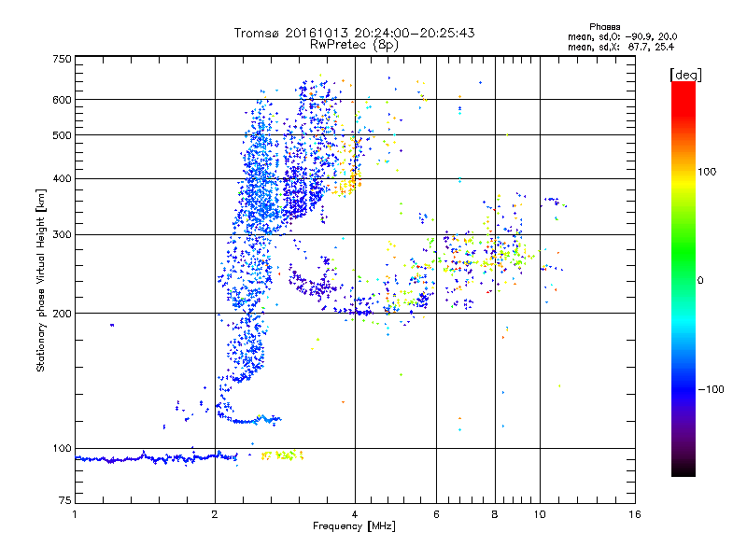
Task: Click 'mean, sd,X: 87.7, 25.4' statistics line
Action: (621, 47)
